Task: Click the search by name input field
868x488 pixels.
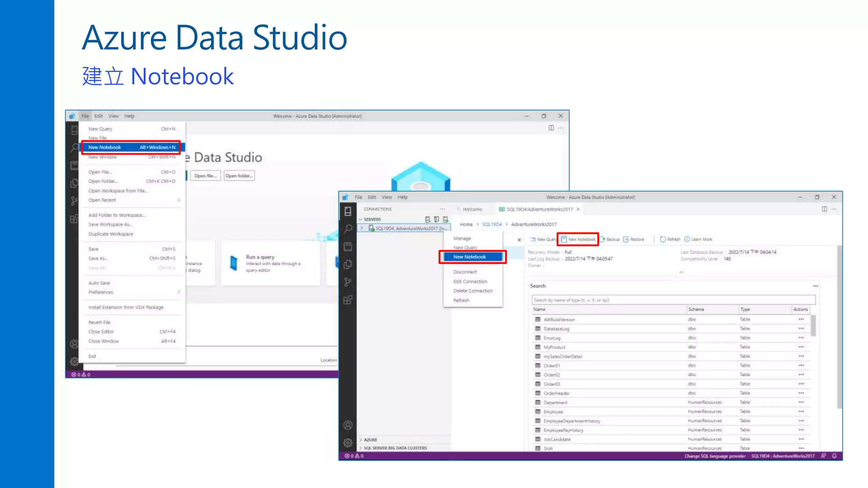Action: tap(673, 300)
